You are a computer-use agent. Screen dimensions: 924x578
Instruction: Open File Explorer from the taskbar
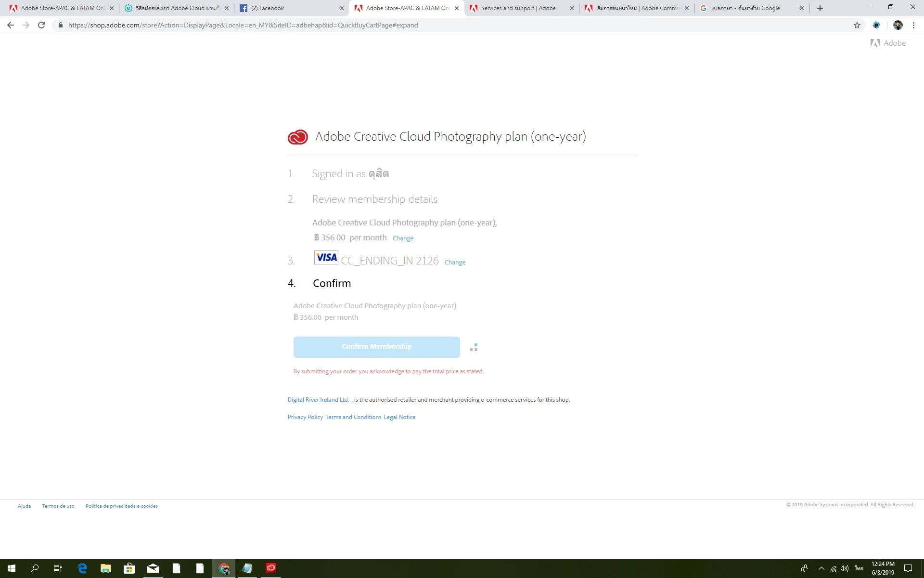coord(105,568)
